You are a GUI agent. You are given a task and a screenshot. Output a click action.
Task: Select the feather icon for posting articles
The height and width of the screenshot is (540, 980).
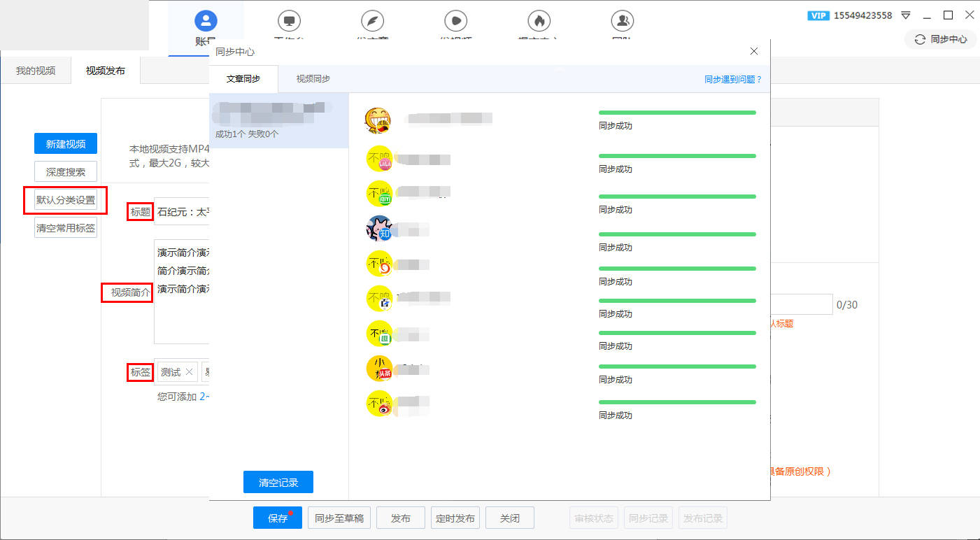372,21
